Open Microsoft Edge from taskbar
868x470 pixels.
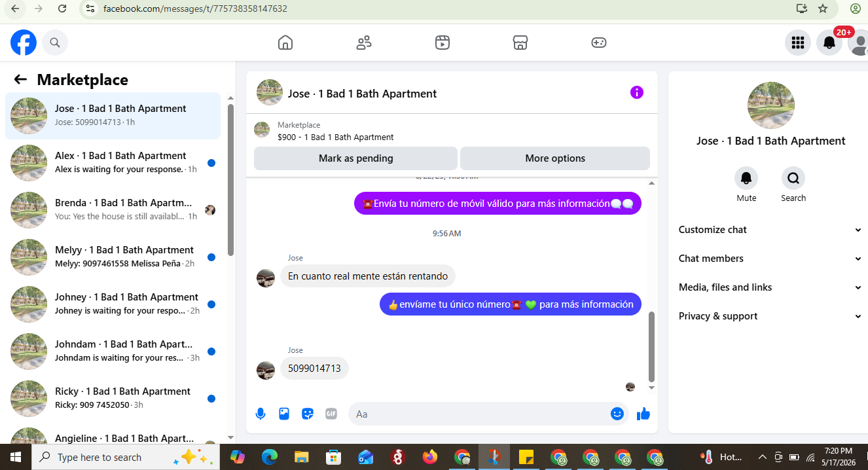click(269, 457)
